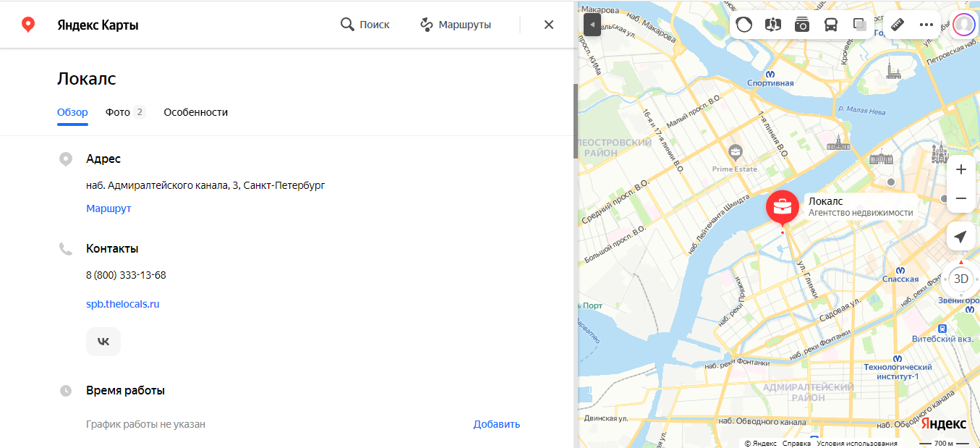Image resolution: width=980 pixels, height=448 pixels.
Task: Click phone number 8 (800) 333-13-68
Action: [x=126, y=275]
